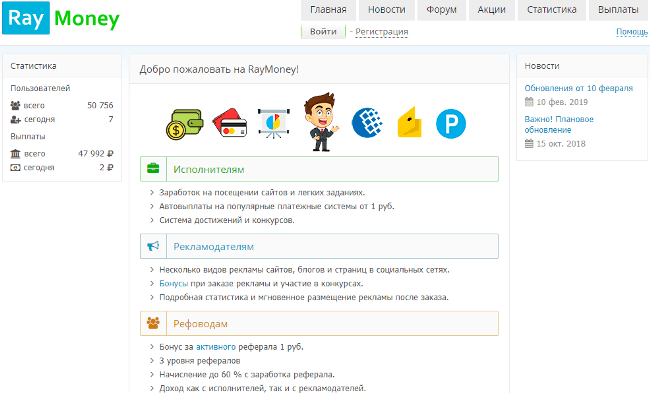Click the presentation chart board icon

[x=274, y=123]
